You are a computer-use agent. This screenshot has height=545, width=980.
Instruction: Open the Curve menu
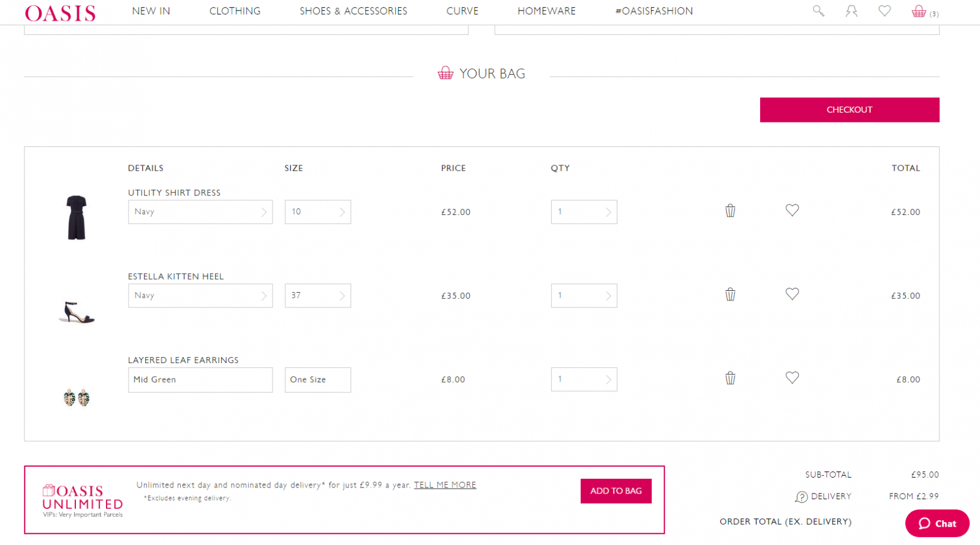tap(462, 11)
